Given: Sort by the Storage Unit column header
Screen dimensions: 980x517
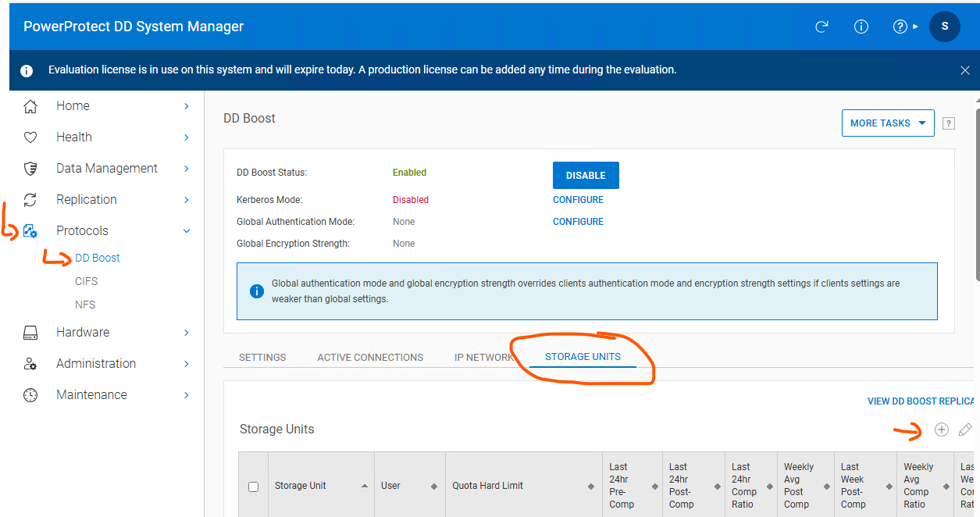Looking at the screenshot, I should [x=301, y=486].
